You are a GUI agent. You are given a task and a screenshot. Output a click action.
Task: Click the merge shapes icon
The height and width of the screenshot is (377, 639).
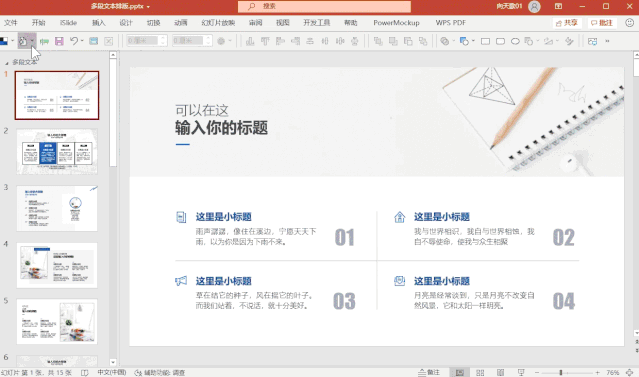[445, 41]
